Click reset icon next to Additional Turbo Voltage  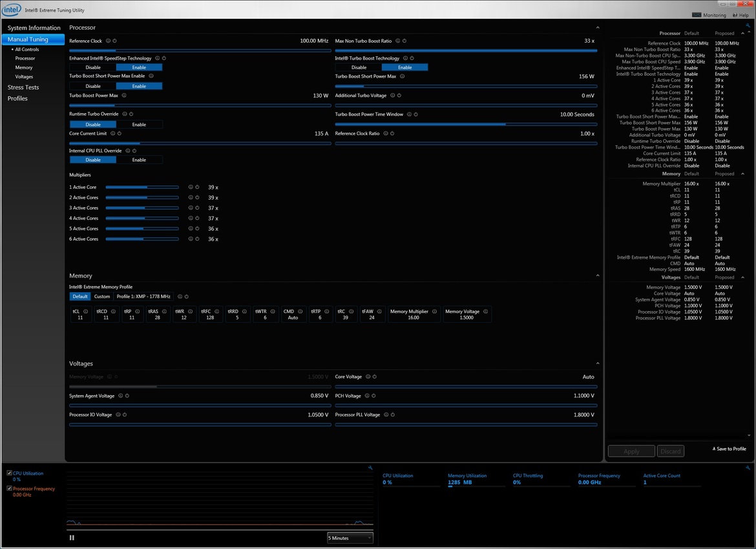pos(399,96)
